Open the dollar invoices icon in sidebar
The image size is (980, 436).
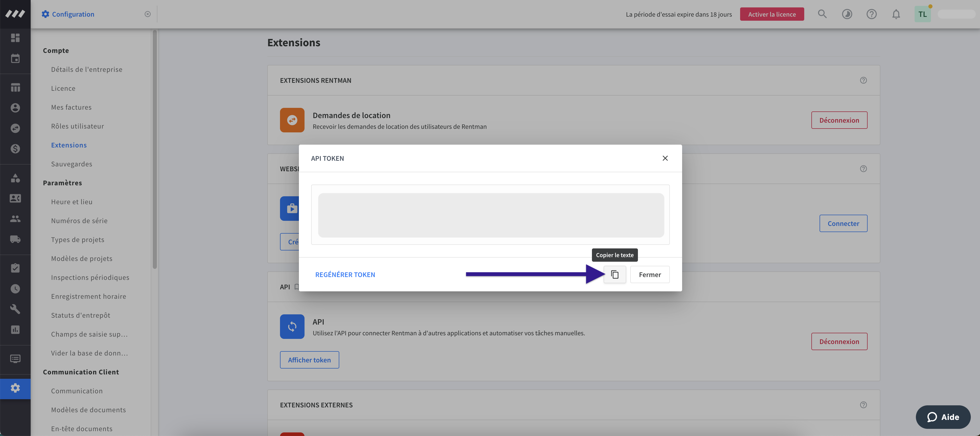(x=15, y=149)
